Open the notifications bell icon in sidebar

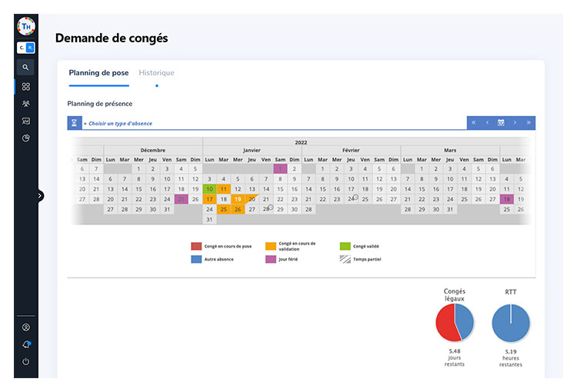pyautogui.click(x=25, y=344)
